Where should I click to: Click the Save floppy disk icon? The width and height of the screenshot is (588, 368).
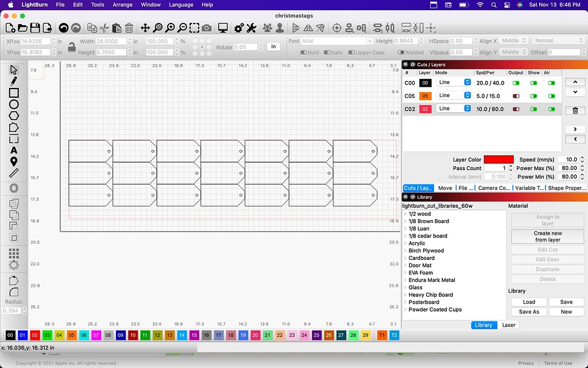tap(35, 28)
